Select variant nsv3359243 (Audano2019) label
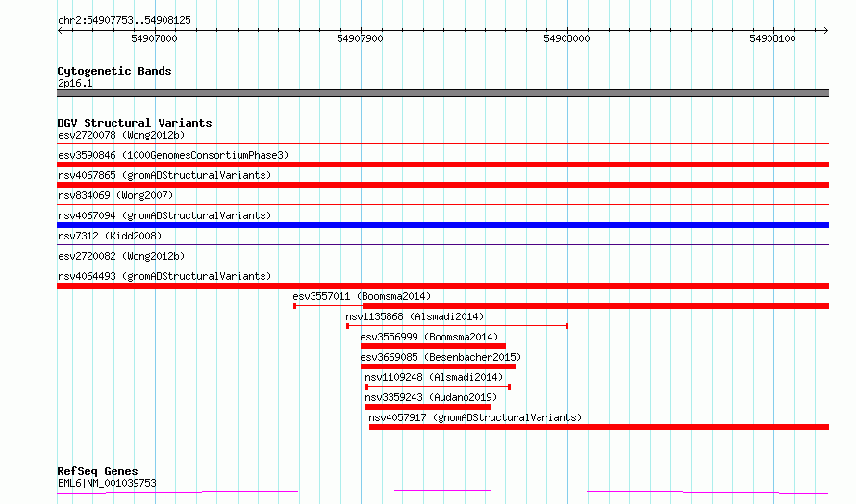This screenshot has height=504, width=856. point(431,397)
